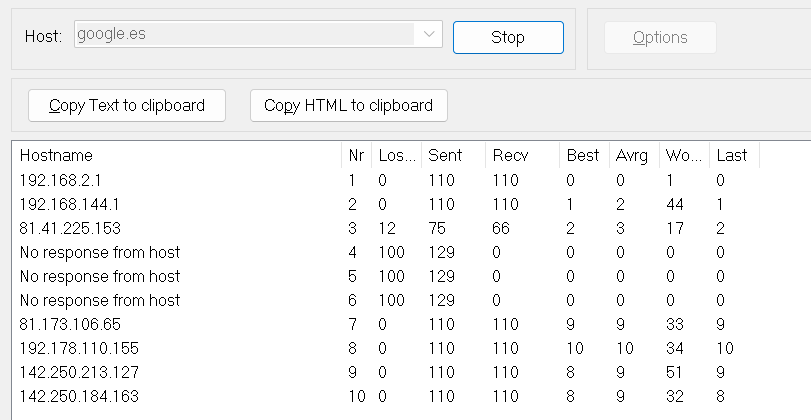Click the Loss percentage column header

coord(391,156)
